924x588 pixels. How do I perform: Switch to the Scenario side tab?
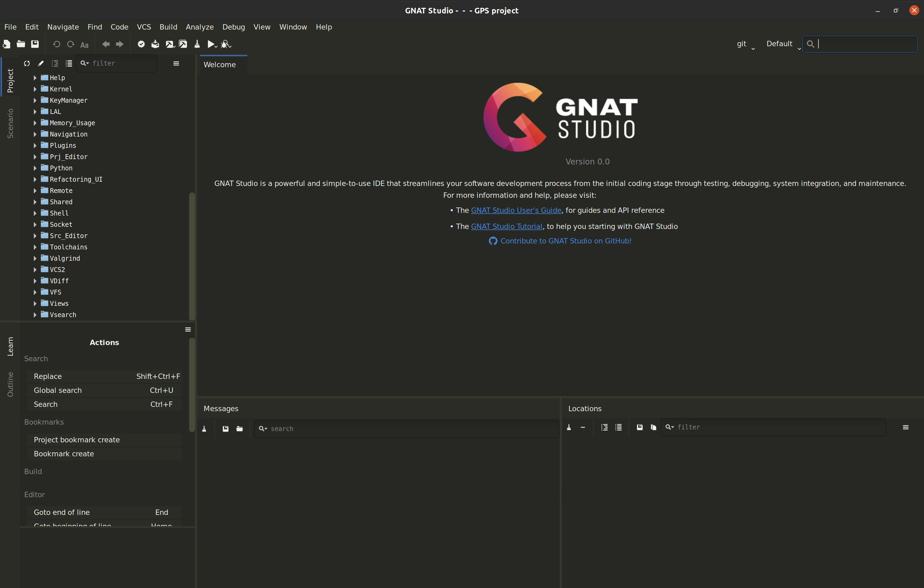pos(10,123)
